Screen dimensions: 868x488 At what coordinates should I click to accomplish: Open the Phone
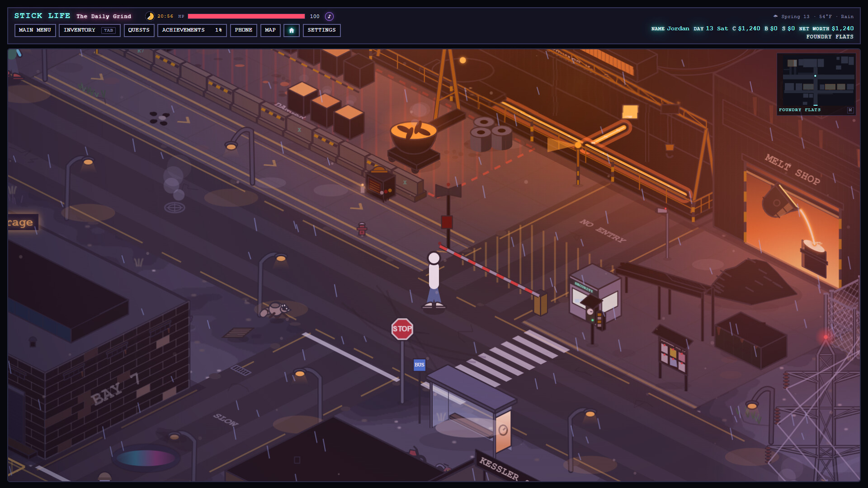pyautogui.click(x=243, y=30)
